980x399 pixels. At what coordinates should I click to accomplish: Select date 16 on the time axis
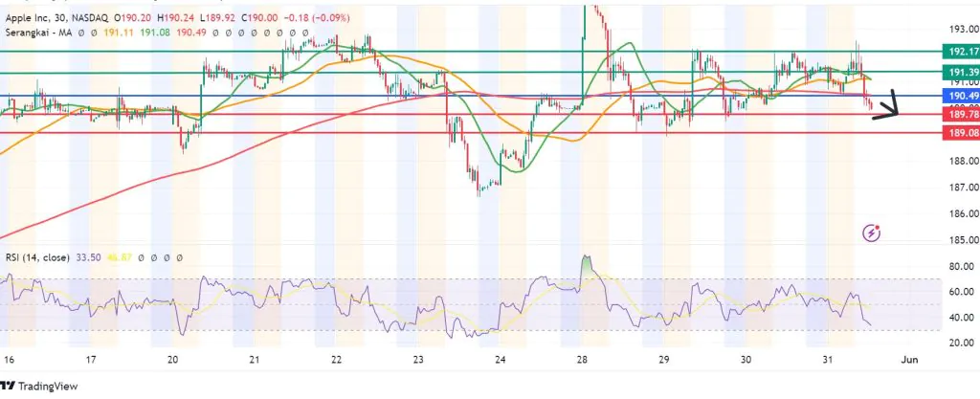[x=10, y=362]
